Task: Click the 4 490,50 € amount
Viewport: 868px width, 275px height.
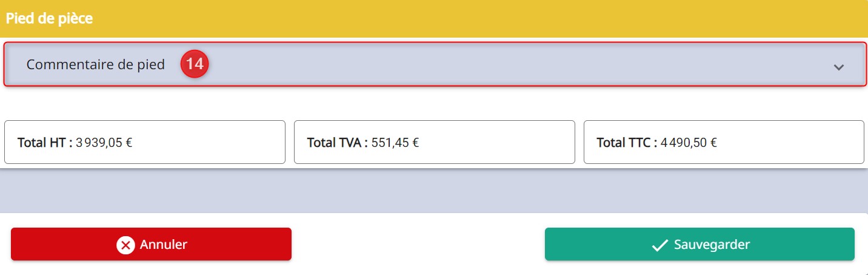Action: point(689,143)
